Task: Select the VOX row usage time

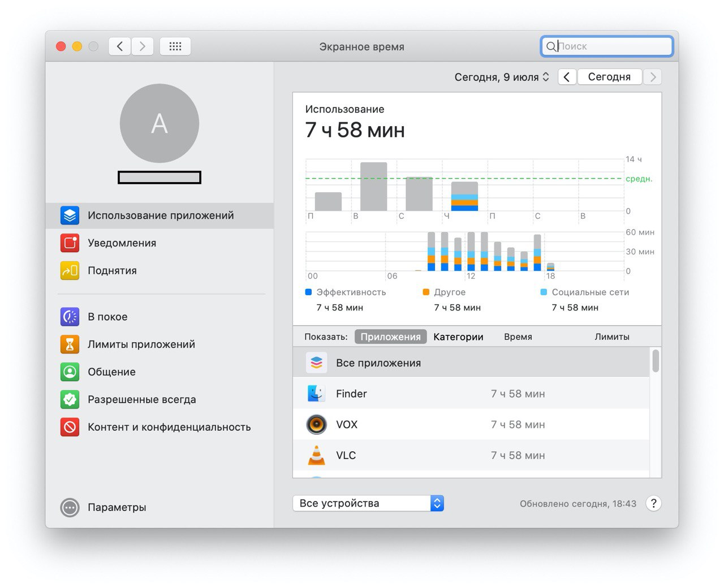Action: click(x=518, y=425)
